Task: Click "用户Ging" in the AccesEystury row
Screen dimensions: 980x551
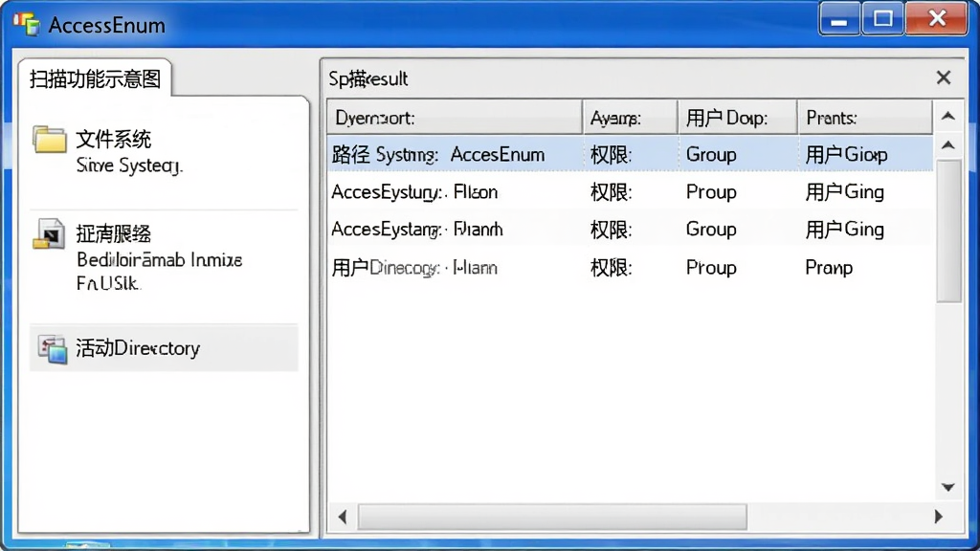Action: pyautogui.click(x=844, y=192)
